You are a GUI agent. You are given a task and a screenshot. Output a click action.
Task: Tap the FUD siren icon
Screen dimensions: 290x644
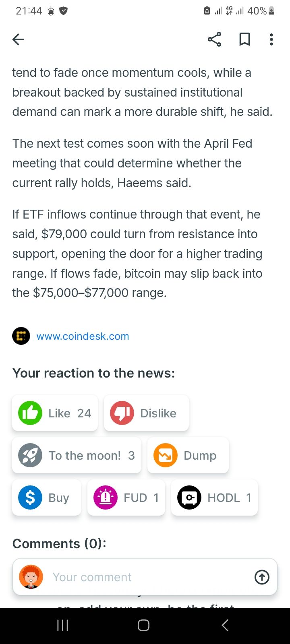[x=106, y=497]
